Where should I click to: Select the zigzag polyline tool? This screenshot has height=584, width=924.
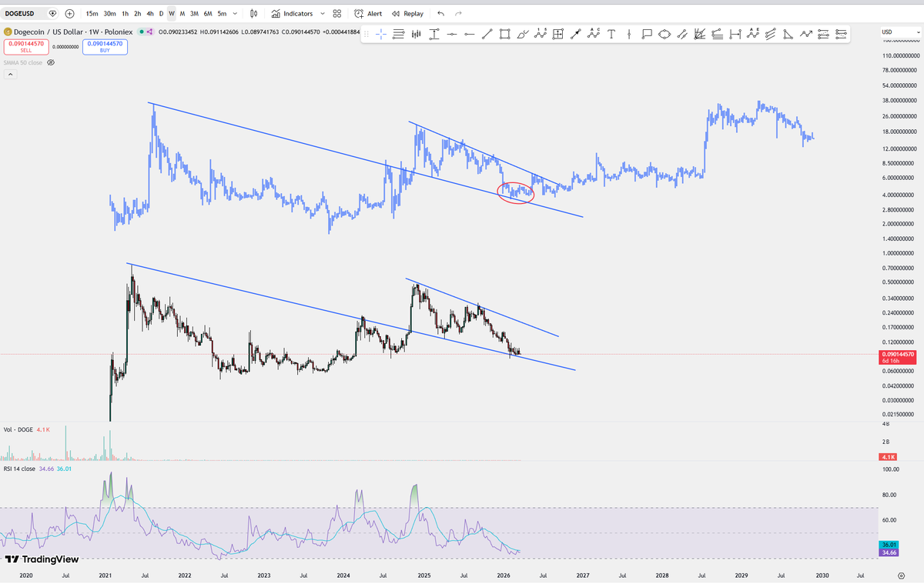click(x=806, y=34)
